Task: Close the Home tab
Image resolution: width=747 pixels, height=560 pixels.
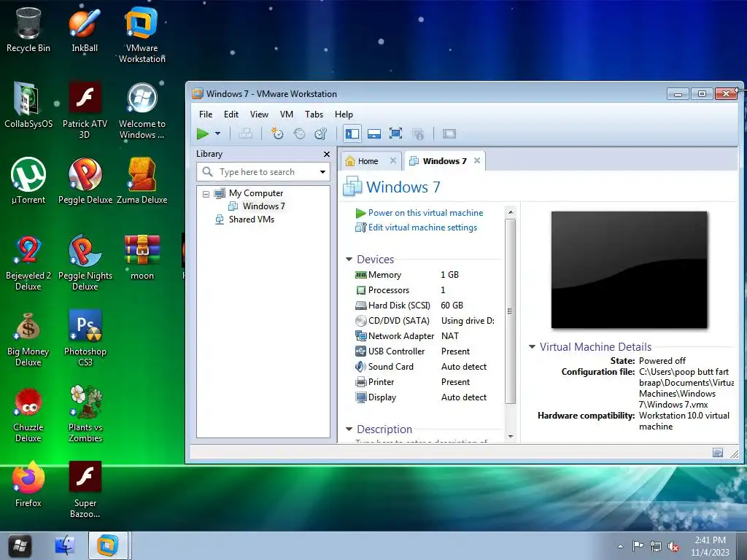Action: [393, 160]
